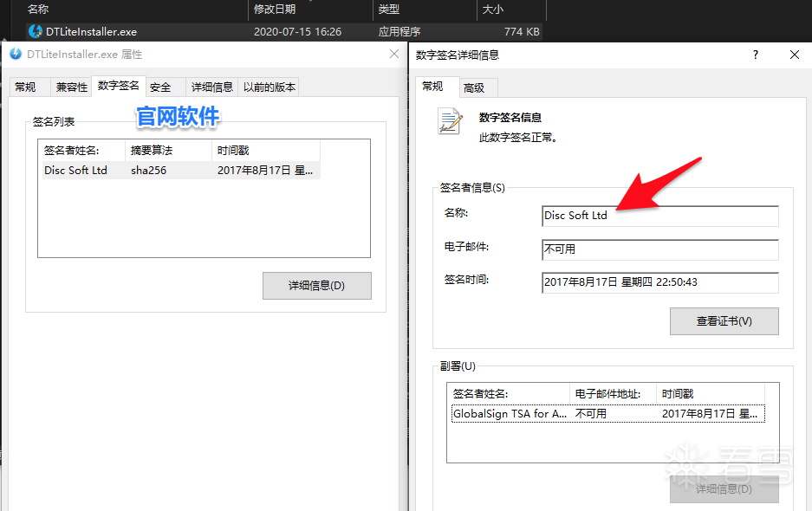This screenshot has height=511, width=812.
Task: Click the 2017年8月17日 timestamp in signature list
Action: pos(265,171)
